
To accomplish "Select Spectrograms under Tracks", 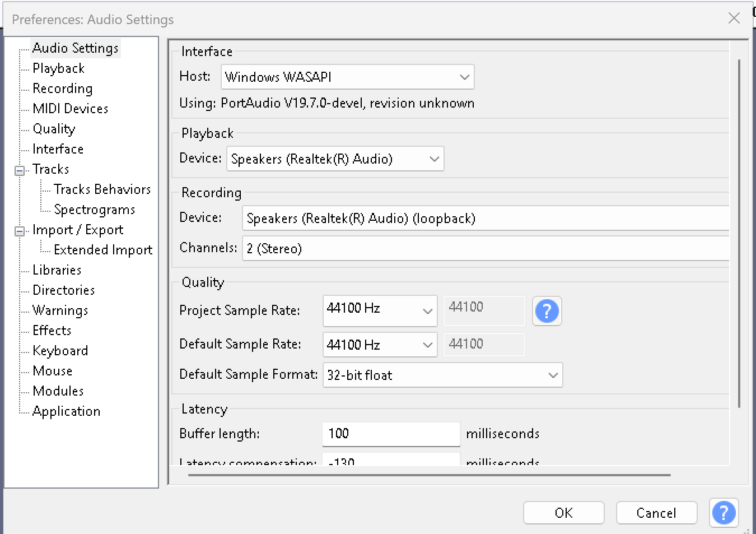I will click(x=94, y=209).
